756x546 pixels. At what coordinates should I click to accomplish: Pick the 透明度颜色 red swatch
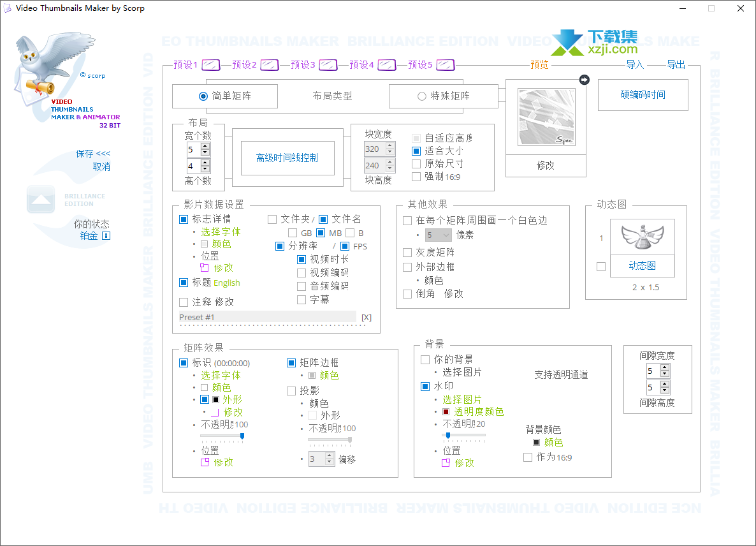pyautogui.click(x=446, y=412)
